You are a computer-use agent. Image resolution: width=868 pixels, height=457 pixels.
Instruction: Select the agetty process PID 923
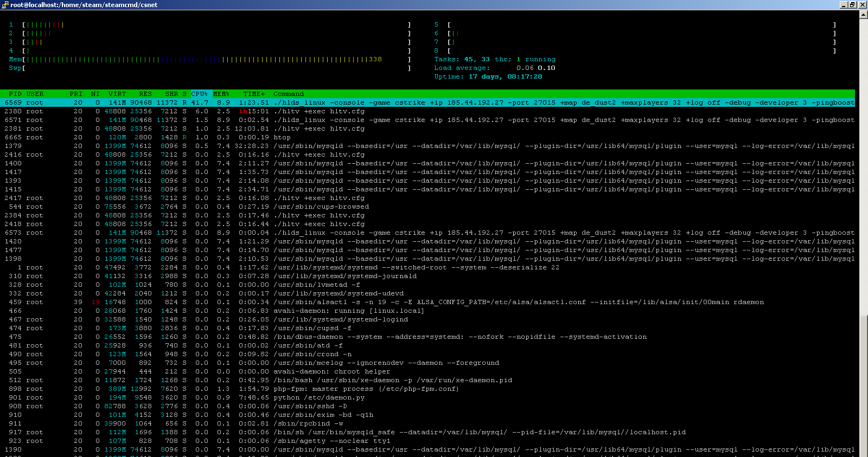click(427, 441)
